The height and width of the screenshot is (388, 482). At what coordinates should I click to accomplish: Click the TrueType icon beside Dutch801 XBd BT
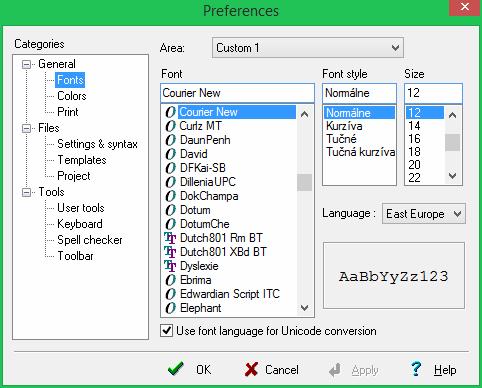tap(170, 252)
